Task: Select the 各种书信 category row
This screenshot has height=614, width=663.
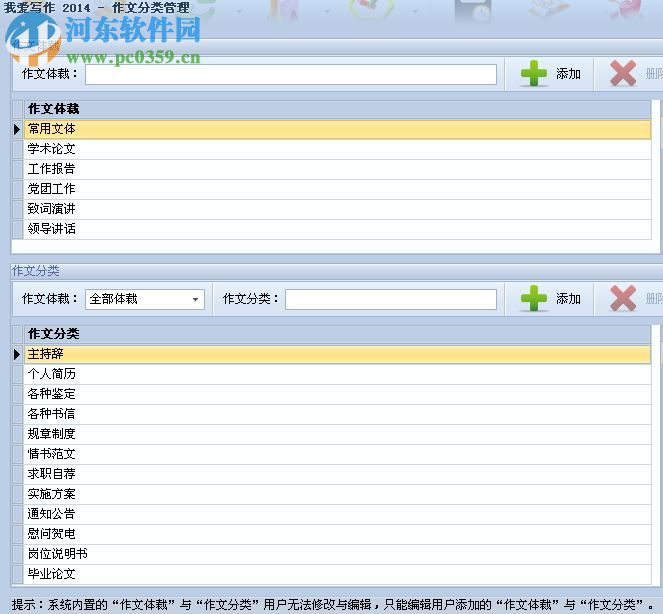Action: click(337, 414)
